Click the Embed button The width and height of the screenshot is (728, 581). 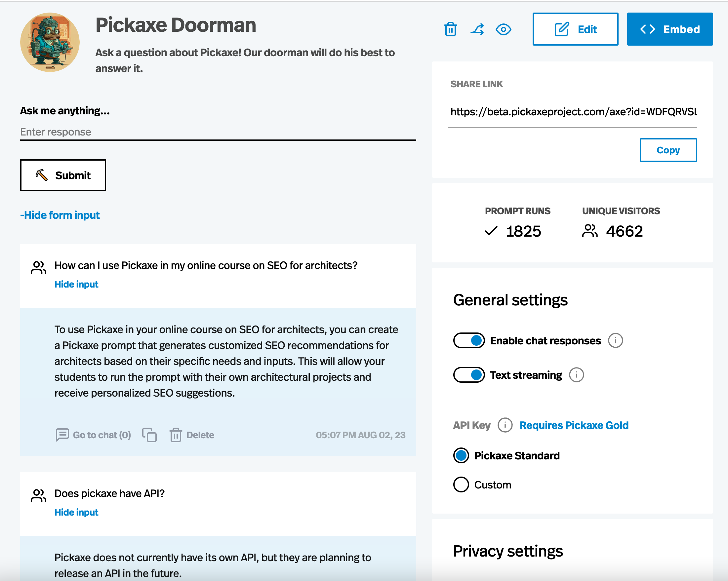click(x=669, y=29)
